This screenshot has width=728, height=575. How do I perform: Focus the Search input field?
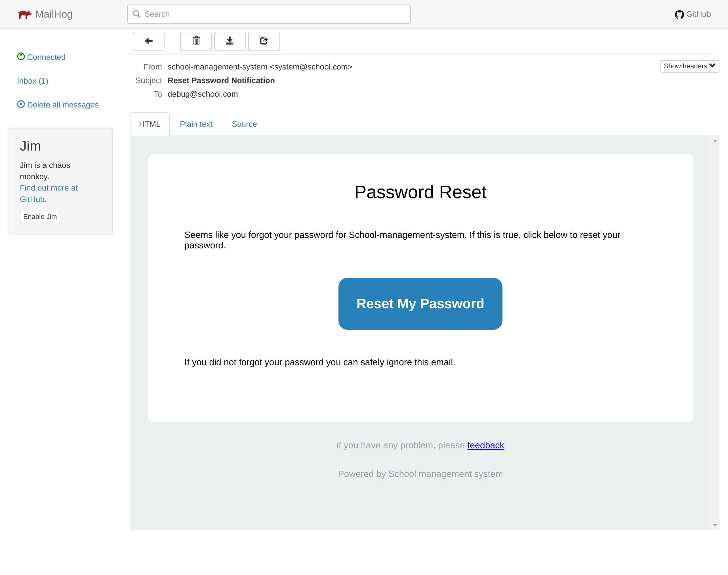tap(269, 14)
